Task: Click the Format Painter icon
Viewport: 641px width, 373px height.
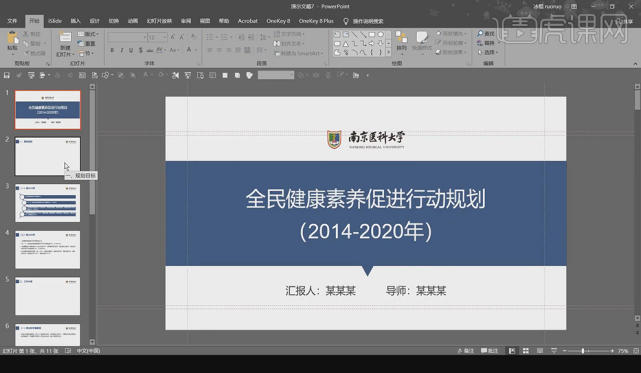Action: click(27, 53)
